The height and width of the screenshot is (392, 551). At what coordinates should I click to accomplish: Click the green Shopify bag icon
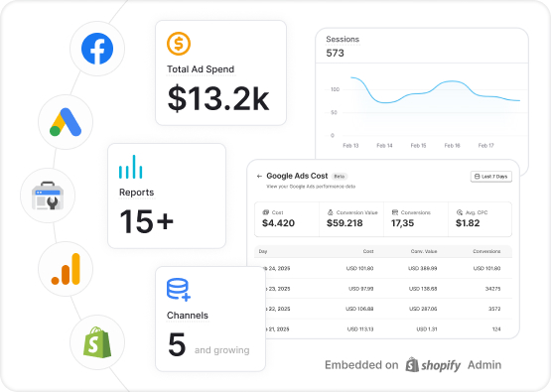pyautogui.click(x=97, y=342)
